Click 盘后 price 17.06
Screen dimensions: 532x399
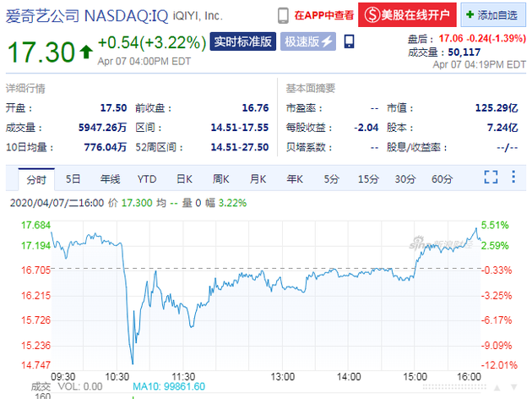click(451, 38)
